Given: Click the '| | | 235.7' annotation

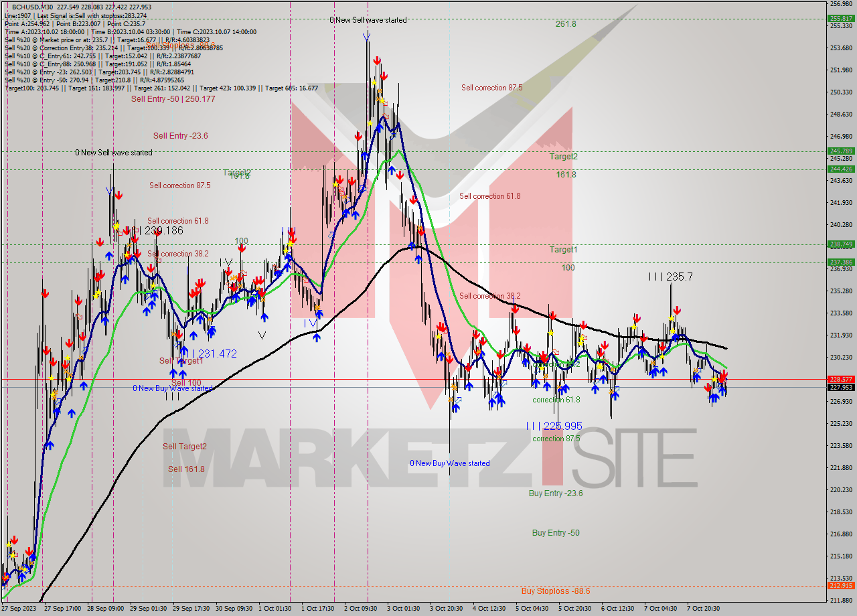Looking at the screenshot, I should (670, 277).
